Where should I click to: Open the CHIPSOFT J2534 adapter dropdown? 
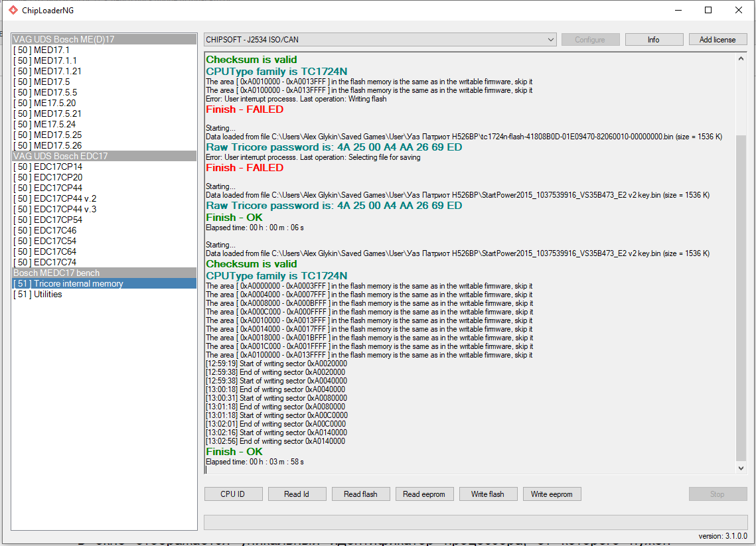380,40
